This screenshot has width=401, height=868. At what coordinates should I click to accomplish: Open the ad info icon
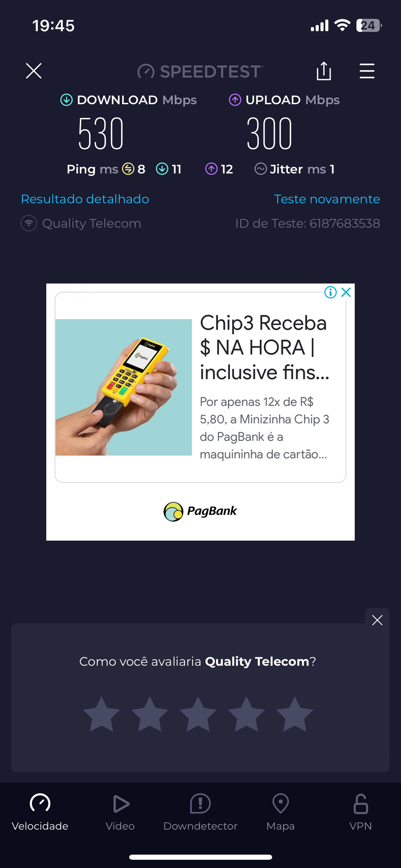330,292
